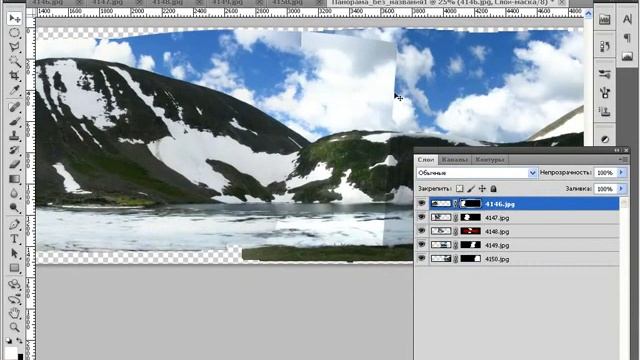
Task: Open the Mini Bridge panel icon
Action: pos(604,19)
